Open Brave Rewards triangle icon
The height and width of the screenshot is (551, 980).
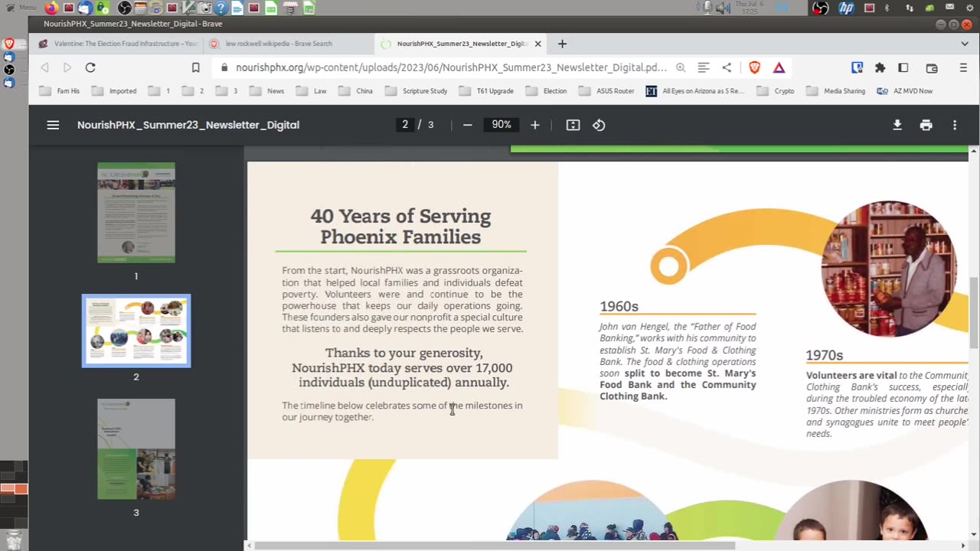tap(779, 67)
